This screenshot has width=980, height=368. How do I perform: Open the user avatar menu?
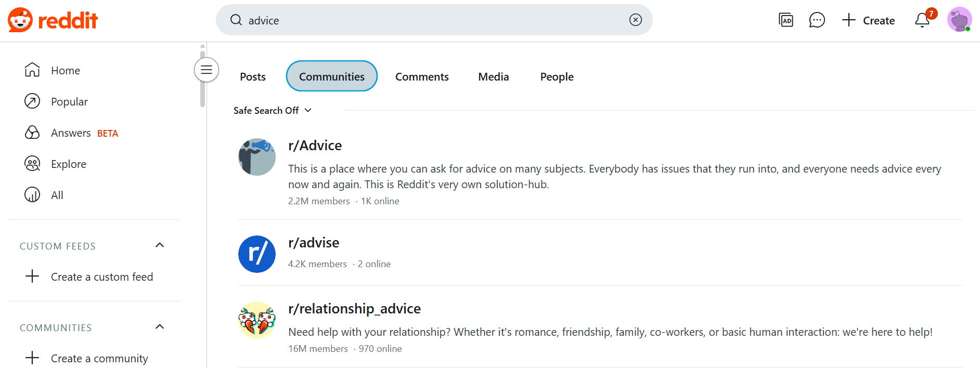(959, 20)
